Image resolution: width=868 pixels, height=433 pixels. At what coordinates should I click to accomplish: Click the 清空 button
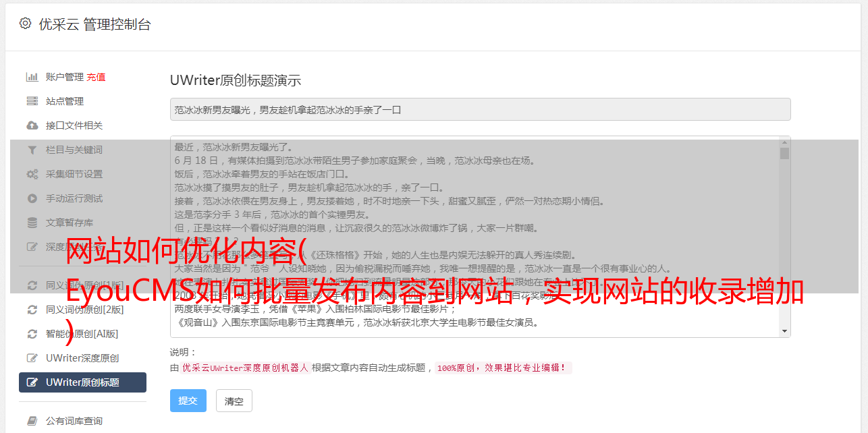[234, 401]
